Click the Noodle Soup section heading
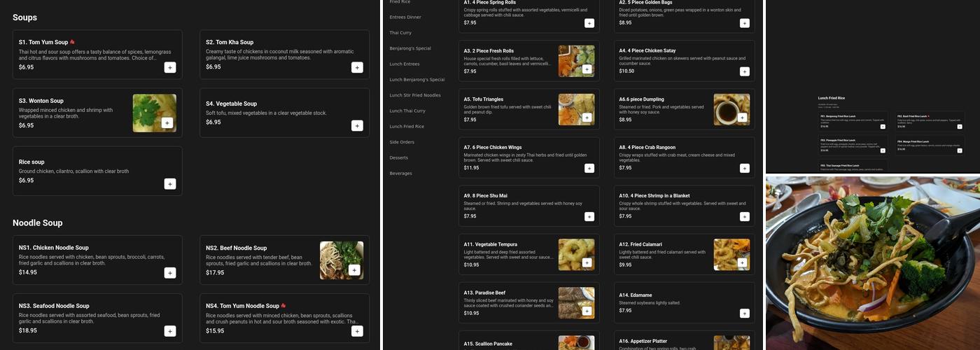 [x=38, y=223]
